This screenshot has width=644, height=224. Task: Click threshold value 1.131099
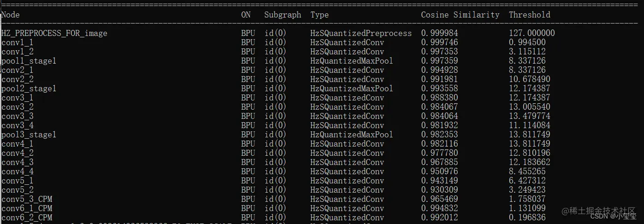click(527, 208)
